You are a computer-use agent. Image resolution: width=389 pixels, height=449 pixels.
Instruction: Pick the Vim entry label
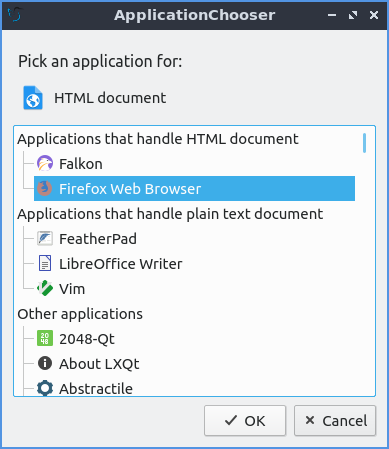[72, 289]
